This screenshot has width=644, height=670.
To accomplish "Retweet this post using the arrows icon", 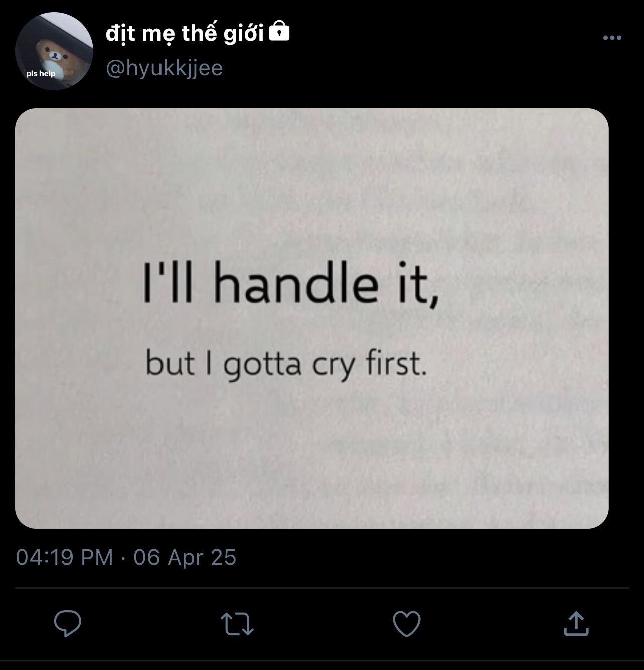I will pos(238,624).
